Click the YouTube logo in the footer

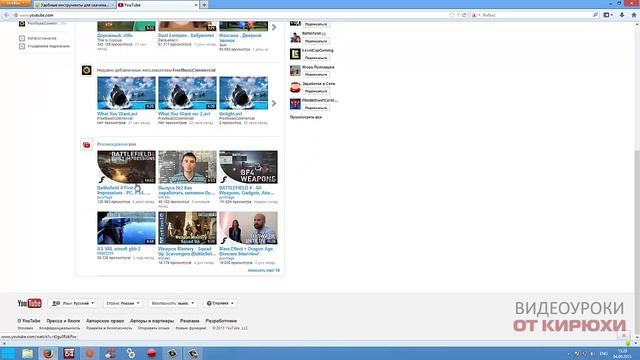coord(29,303)
